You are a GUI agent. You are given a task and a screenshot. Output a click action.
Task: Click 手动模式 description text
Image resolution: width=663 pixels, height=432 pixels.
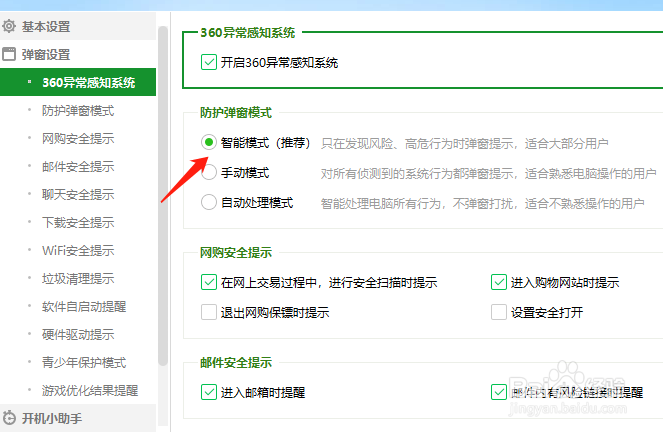click(488, 173)
